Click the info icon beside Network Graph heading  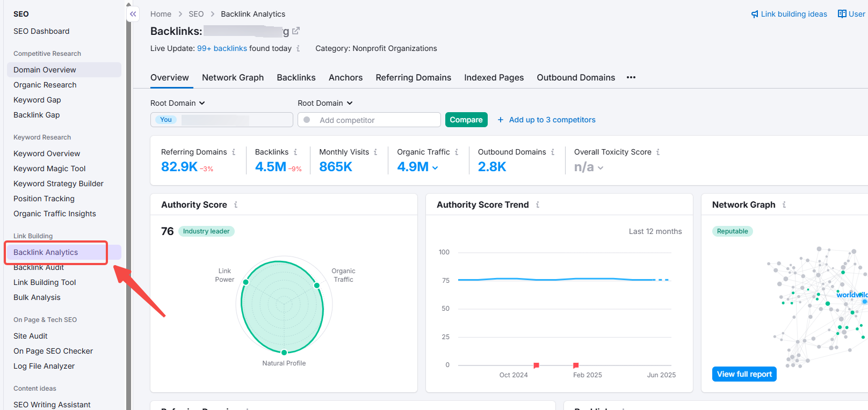click(x=784, y=205)
